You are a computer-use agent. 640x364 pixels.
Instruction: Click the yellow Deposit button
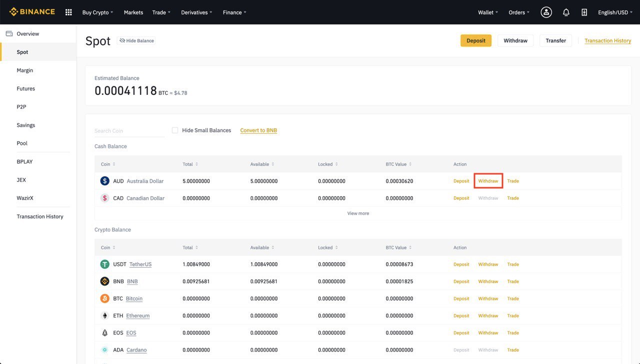click(x=476, y=40)
